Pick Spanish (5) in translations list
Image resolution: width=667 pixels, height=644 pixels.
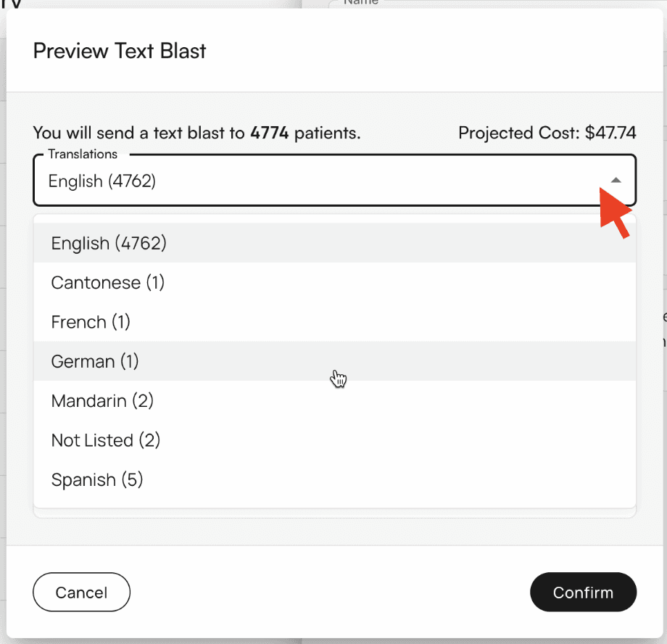pos(97,479)
